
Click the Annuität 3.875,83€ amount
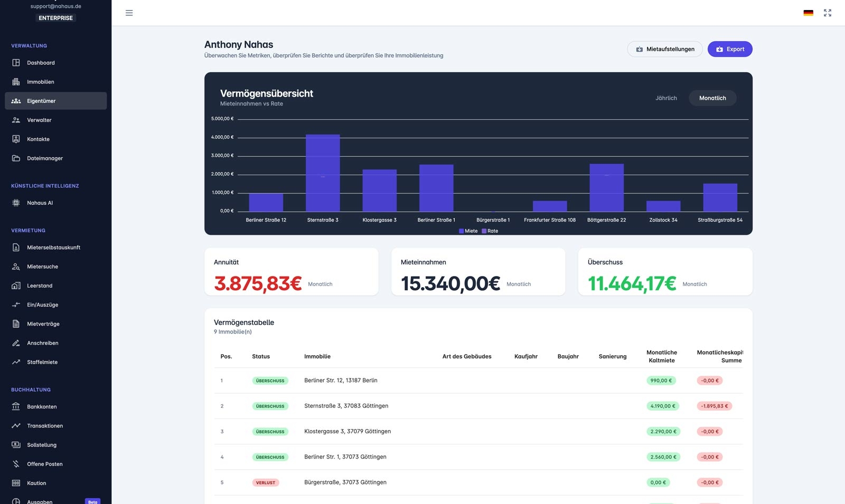[258, 283]
